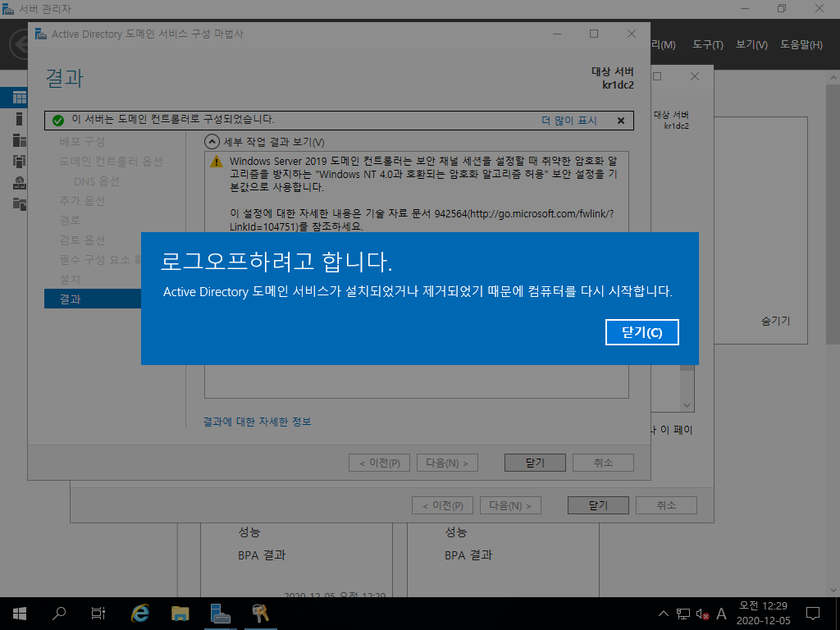This screenshot has height=630, width=840.
Task: Collapse 세부 작업 결과 보기(V) section
Action: tap(212, 142)
